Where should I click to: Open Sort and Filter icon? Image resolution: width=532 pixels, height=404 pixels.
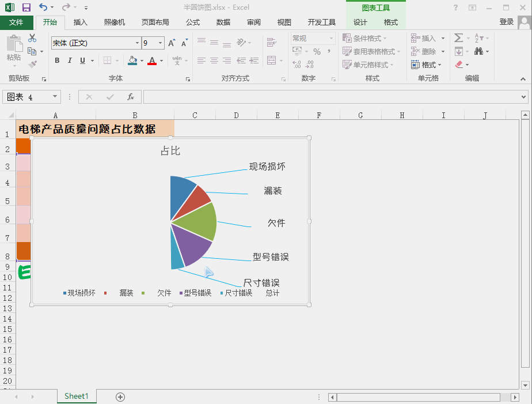tap(479, 37)
